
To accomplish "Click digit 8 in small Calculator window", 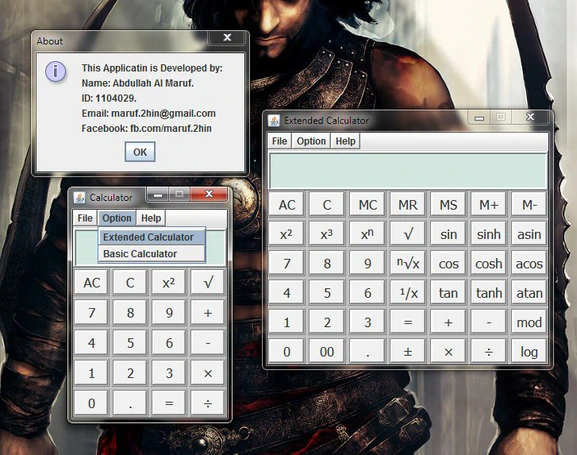I will [x=130, y=313].
